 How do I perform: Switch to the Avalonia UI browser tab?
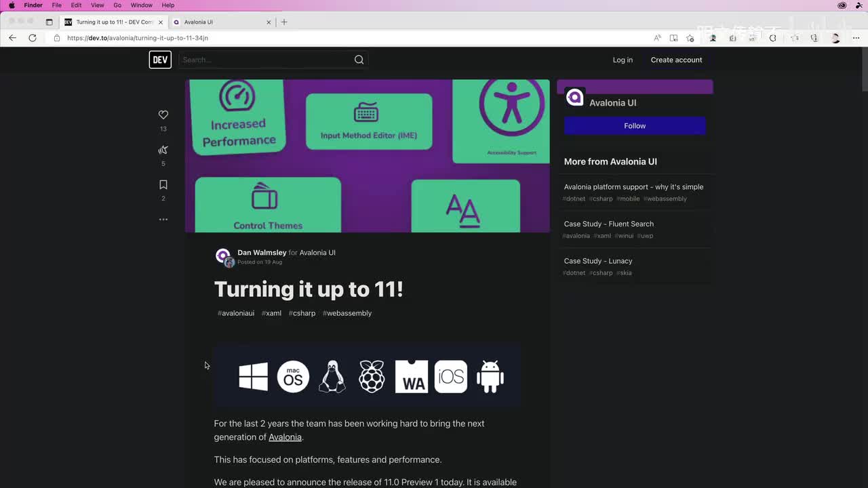(x=220, y=22)
